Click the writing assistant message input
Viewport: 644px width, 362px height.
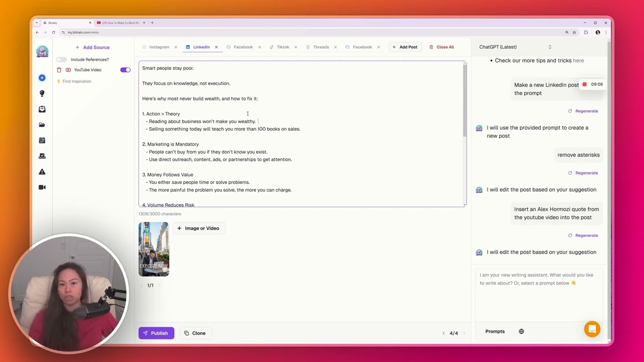[x=539, y=294]
